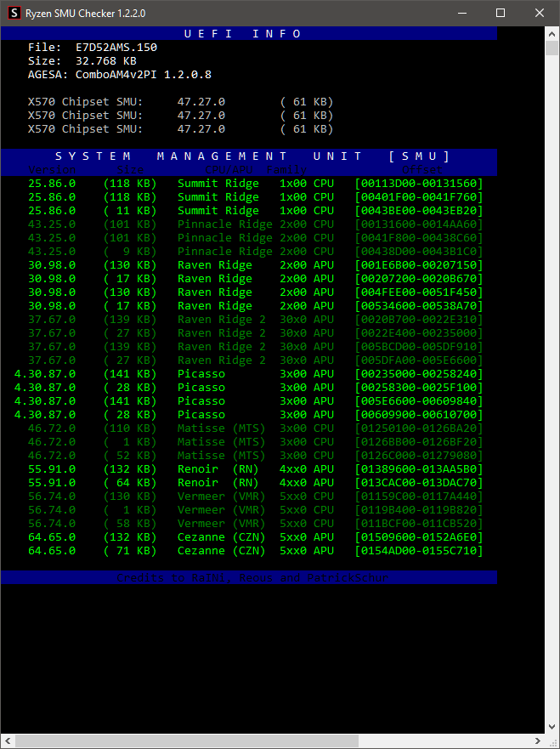Click the vertical scrollbar thumb
Image resolution: width=560 pixels, height=749 pixels.
(552, 48)
